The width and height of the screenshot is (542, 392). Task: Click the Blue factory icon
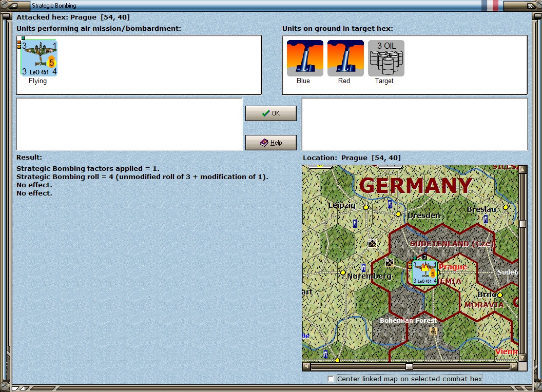pos(305,58)
